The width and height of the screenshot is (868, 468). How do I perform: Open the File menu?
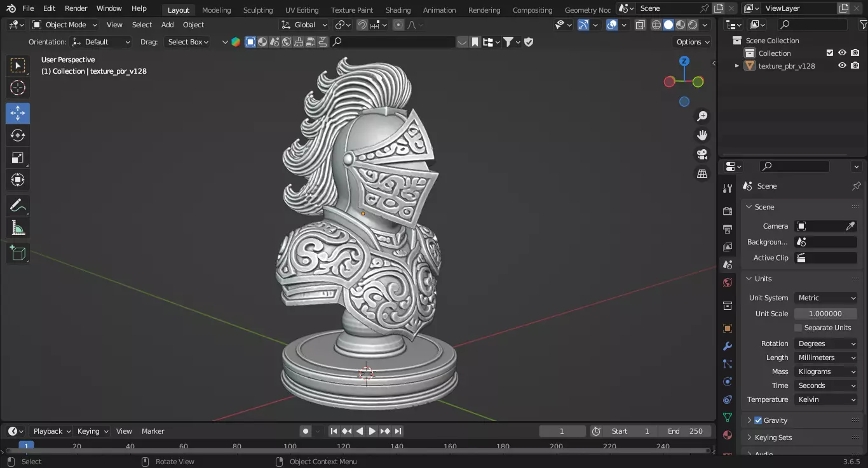[x=28, y=8]
